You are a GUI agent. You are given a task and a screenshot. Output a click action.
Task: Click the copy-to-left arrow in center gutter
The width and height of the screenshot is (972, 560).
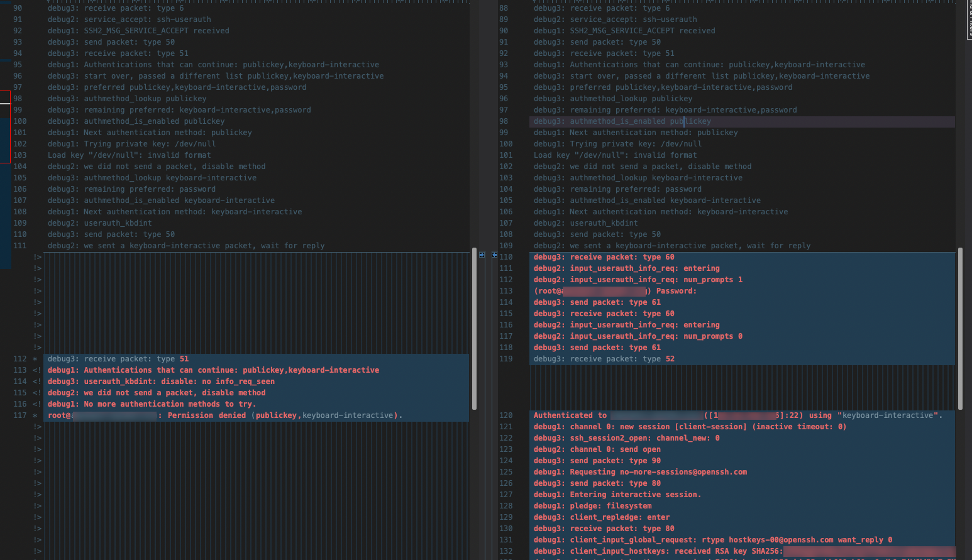click(x=495, y=255)
